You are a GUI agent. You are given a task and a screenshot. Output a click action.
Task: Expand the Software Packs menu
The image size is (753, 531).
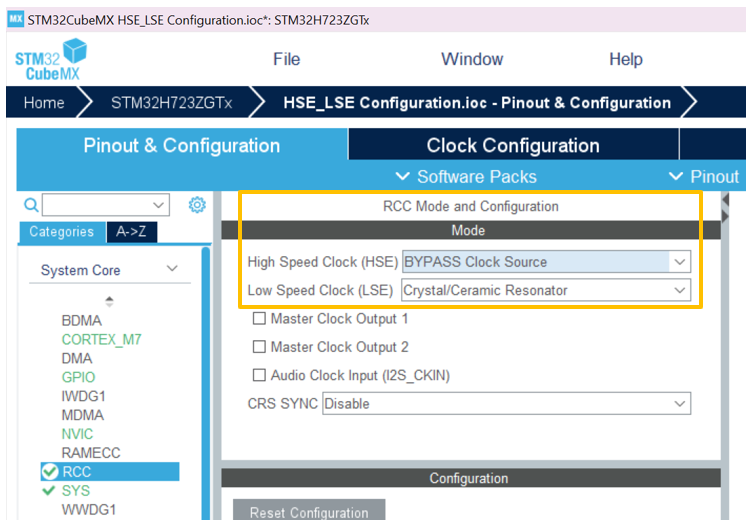(x=466, y=177)
